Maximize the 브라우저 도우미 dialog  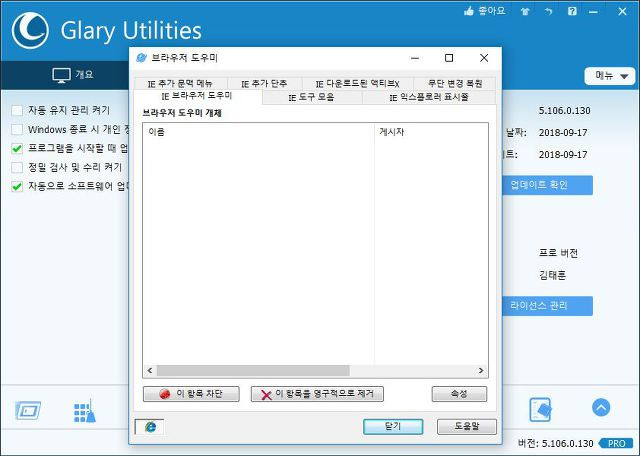pos(449,58)
